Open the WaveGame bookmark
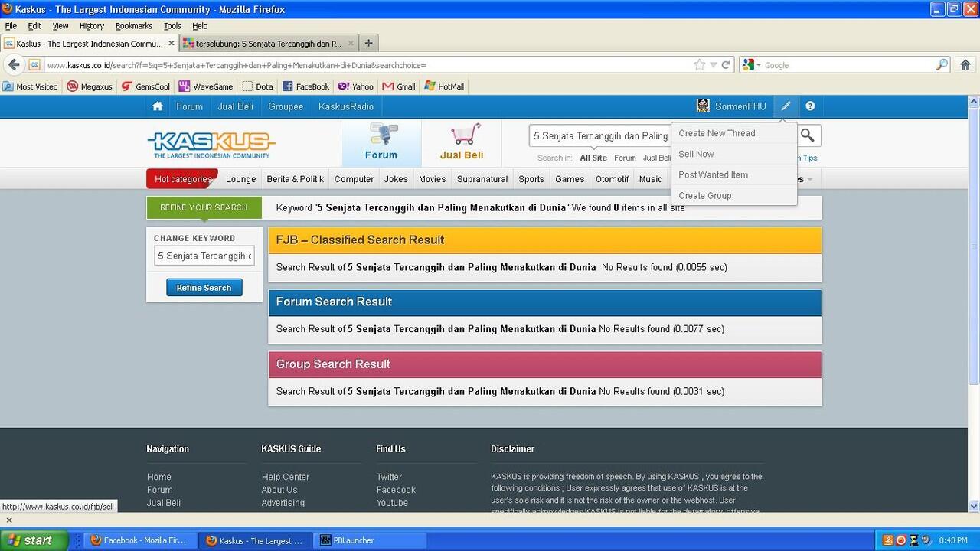This screenshot has width=980, height=551. (x=206, y=86)
